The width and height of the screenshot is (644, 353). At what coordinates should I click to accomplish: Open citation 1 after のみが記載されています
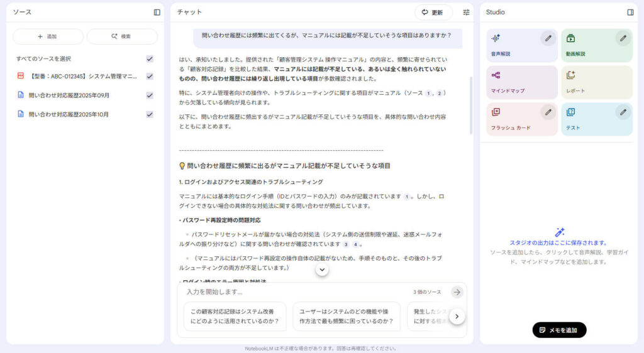point(407,197)
